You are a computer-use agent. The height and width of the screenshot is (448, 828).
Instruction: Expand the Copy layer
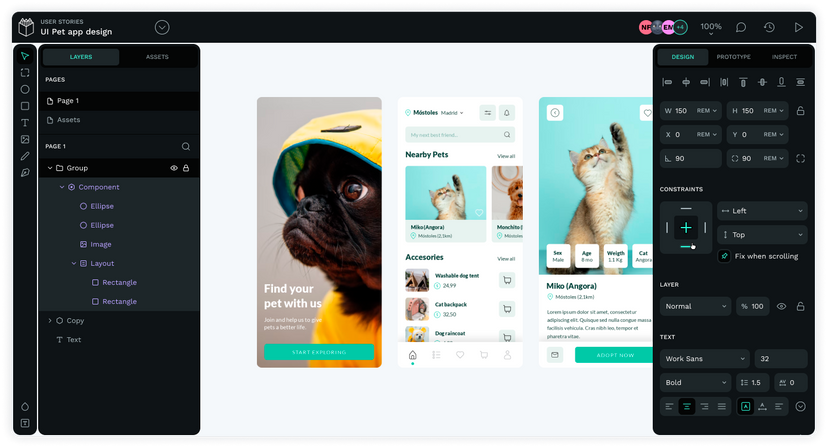(50, 320)
